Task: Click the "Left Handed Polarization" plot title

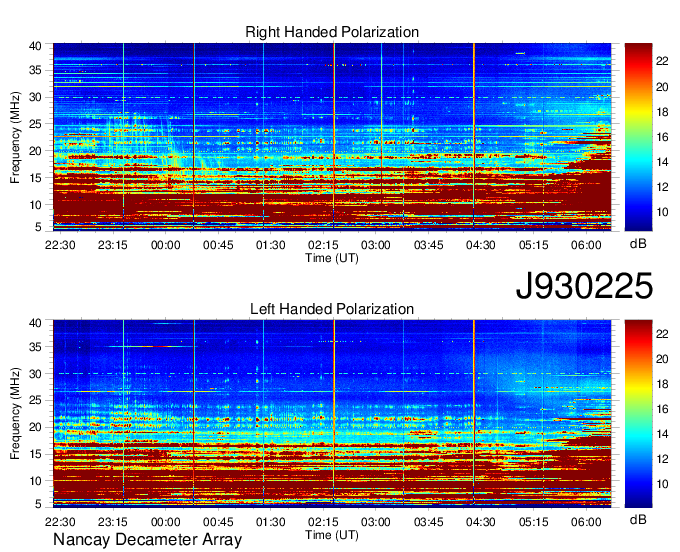Action: [x=332, y=309]
